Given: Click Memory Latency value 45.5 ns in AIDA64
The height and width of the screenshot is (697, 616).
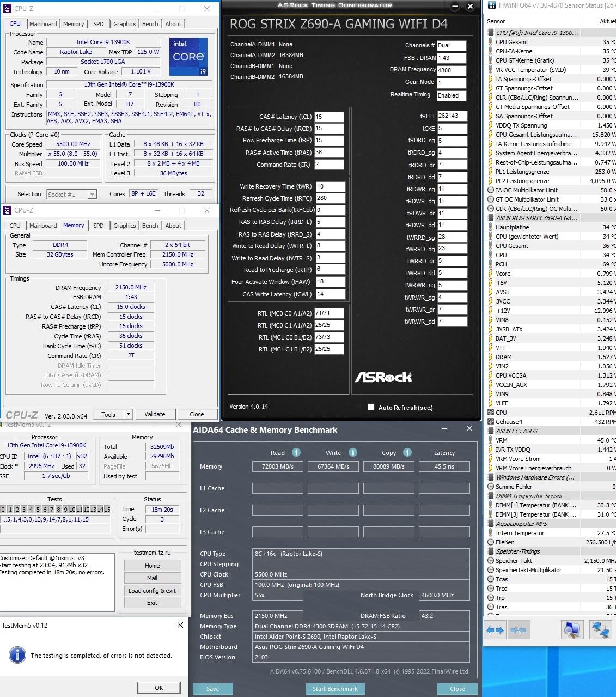Looking at the screenshot, I should [444, 466].
